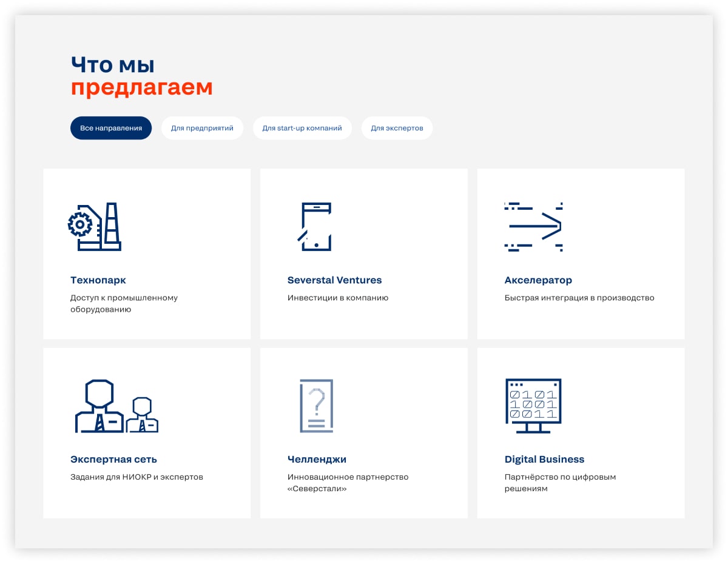The height and width of the screenshot is (564, 728).
Task: Open the "Severstal Ventures" title link
Action: click(334, 280)
